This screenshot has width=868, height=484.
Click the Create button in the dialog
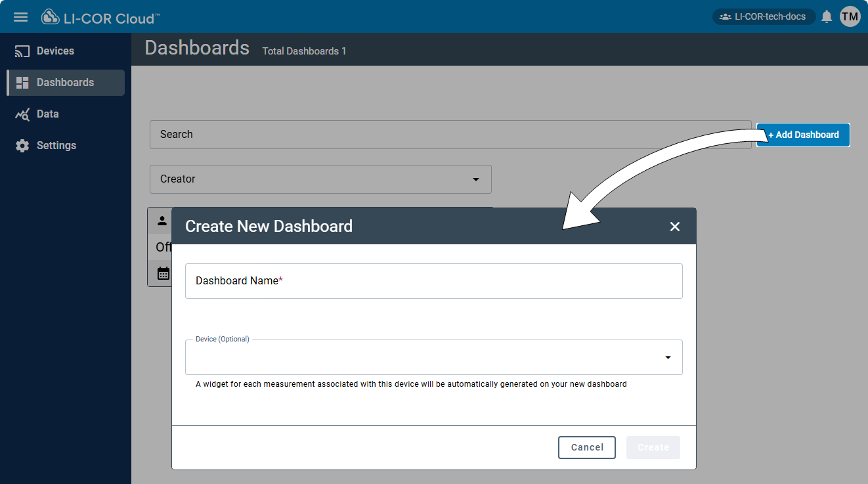653,447
